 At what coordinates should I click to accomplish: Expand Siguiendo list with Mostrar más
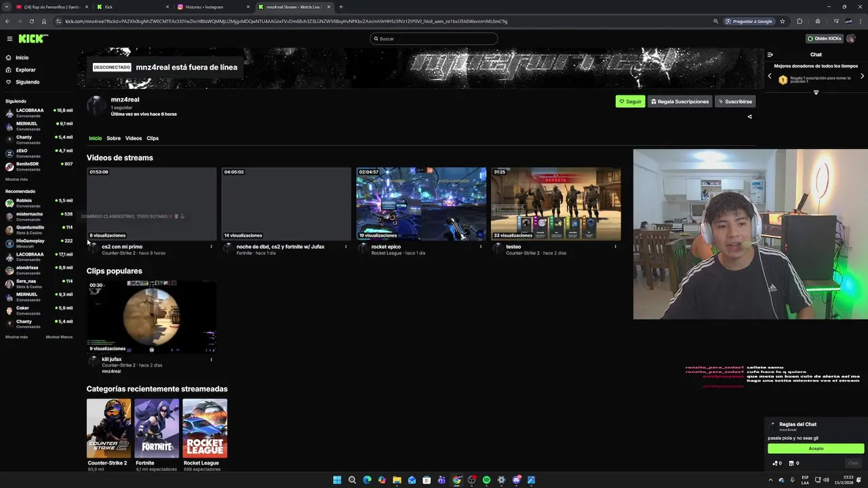(16, 180)
